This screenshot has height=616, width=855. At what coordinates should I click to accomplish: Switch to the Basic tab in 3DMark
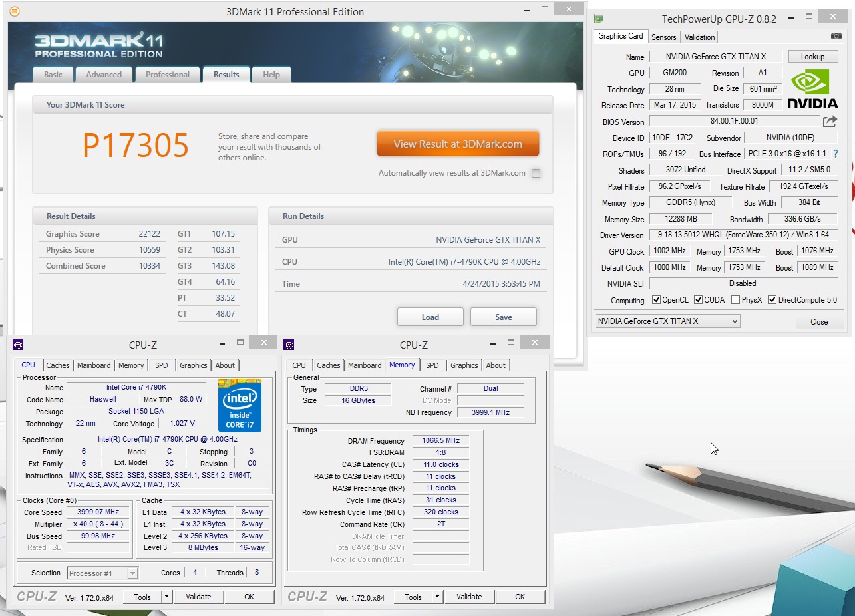pyautogui.click(x=53, y=75)
